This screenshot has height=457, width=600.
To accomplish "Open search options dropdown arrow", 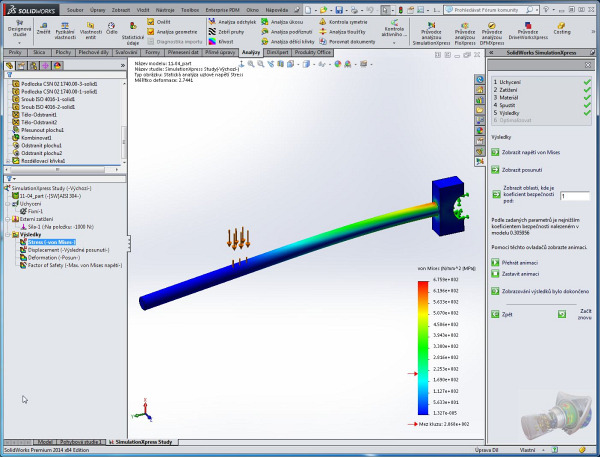I will point(537,10).
